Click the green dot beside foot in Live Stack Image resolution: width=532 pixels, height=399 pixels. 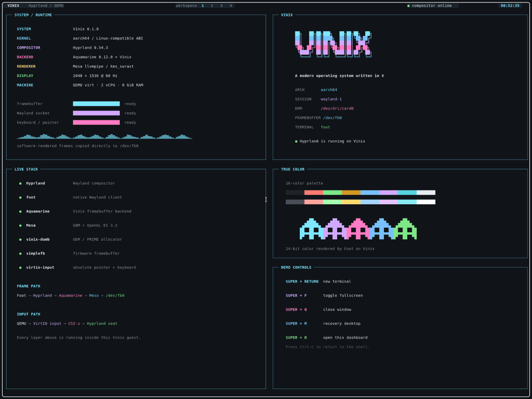(x=20, y=197)
